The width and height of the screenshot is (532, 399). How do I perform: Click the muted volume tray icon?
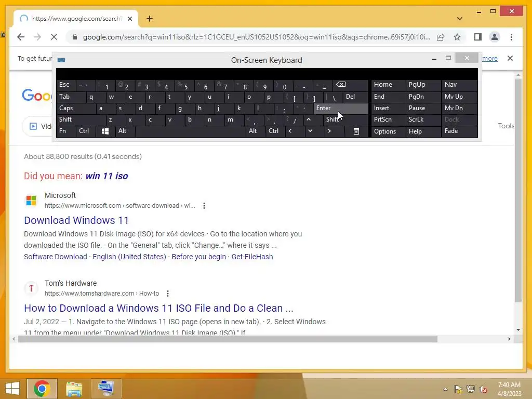(x=483, y=389)
